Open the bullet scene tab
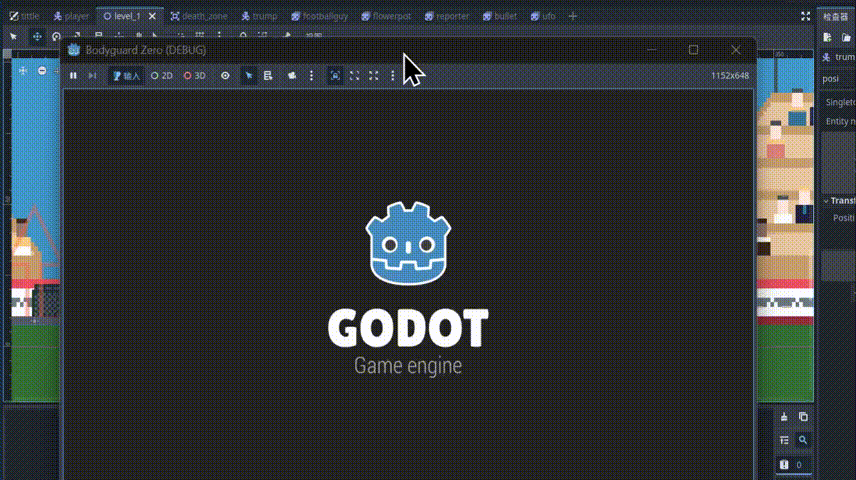 [x=500, y=16]
